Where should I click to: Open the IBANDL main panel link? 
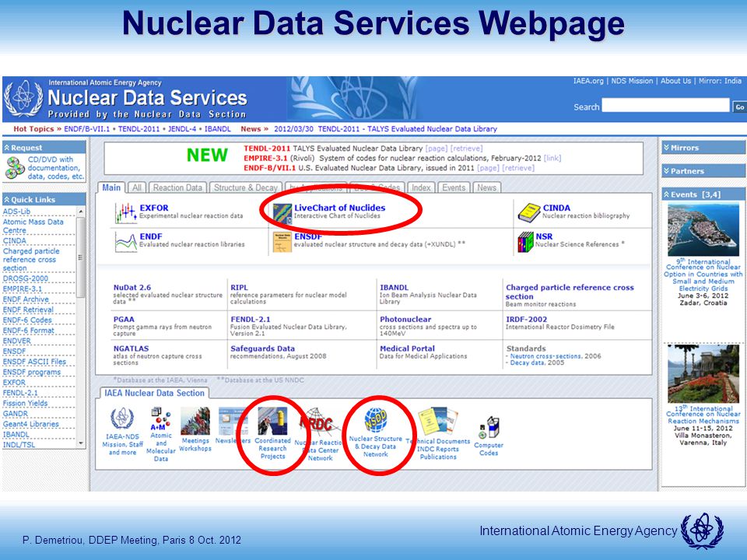394,288
